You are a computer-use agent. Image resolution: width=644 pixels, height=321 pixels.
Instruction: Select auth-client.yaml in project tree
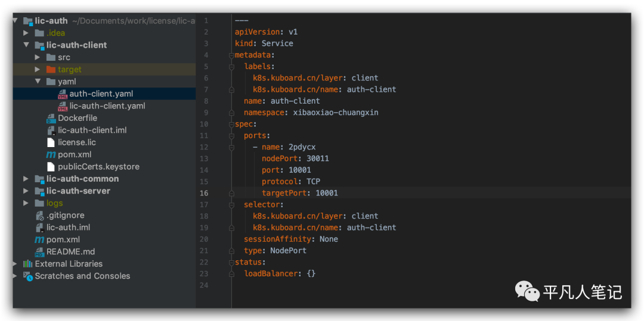(101, 94)
